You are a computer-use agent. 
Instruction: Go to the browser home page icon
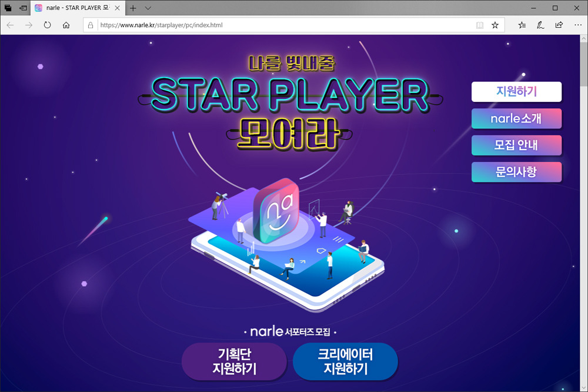66,25
